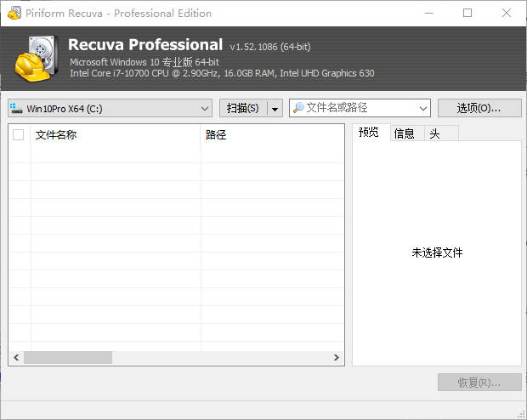Click the Recuva title bar app icon
The width and height of the screenshot is (527, 420).
click(x=14, y=13)
